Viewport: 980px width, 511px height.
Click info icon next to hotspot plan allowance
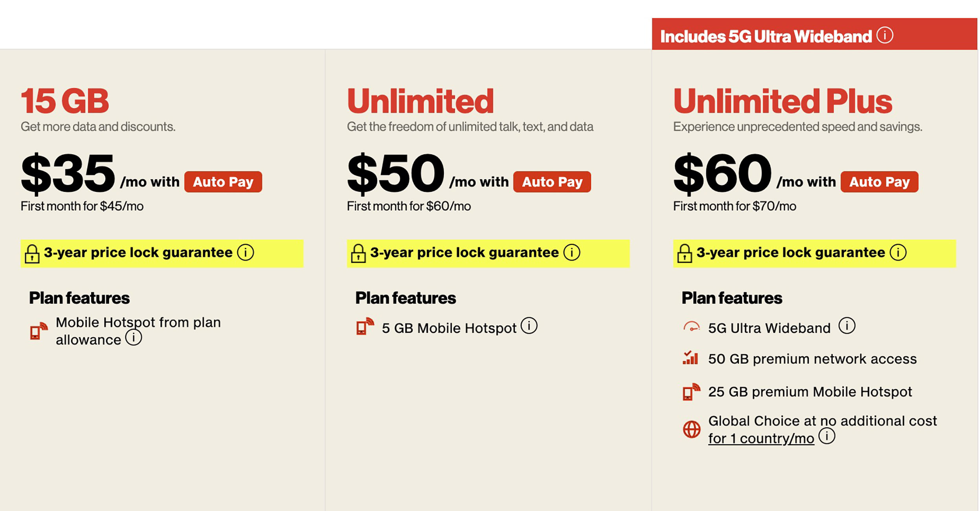pyautogui.click(x=134, y=338)
